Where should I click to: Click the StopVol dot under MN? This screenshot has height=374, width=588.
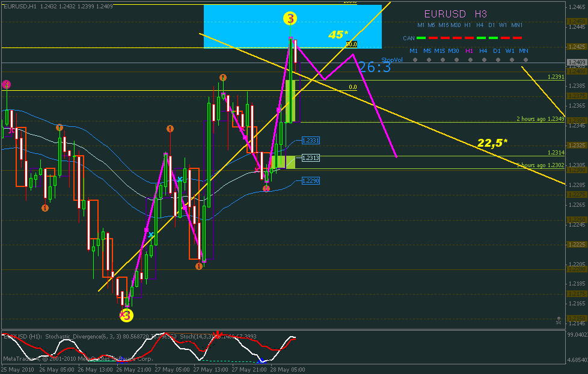[x=525, y=60]
